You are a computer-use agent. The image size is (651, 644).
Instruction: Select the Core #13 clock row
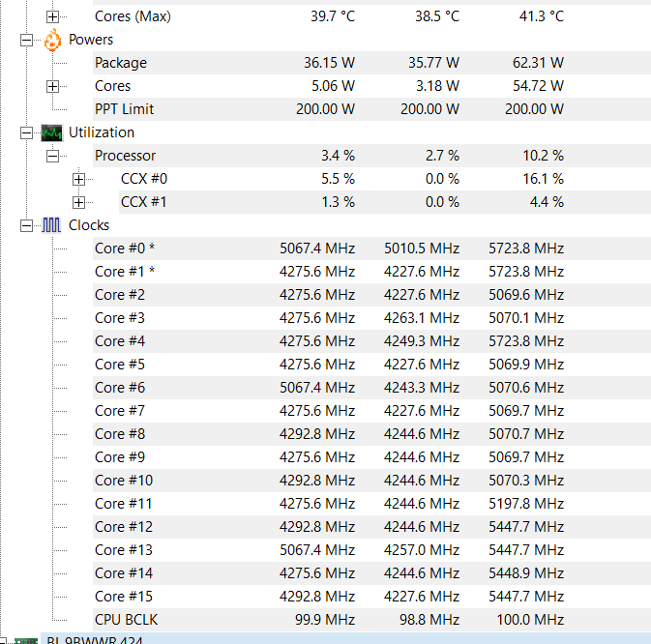371,551
